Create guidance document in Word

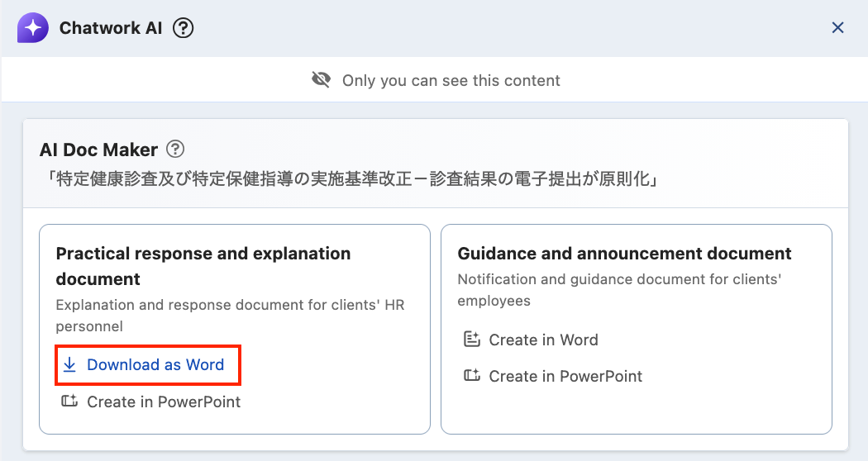pos(531,340)
